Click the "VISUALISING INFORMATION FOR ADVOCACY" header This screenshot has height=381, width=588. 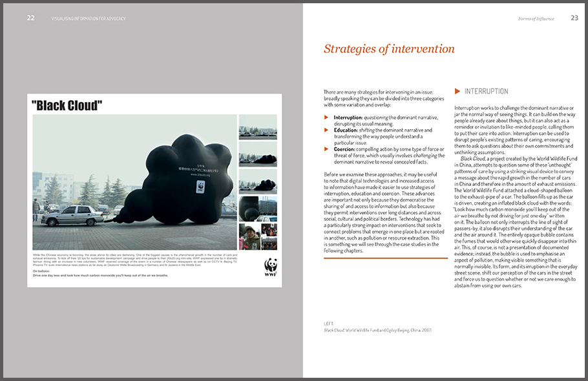click(x=89, y=18)
